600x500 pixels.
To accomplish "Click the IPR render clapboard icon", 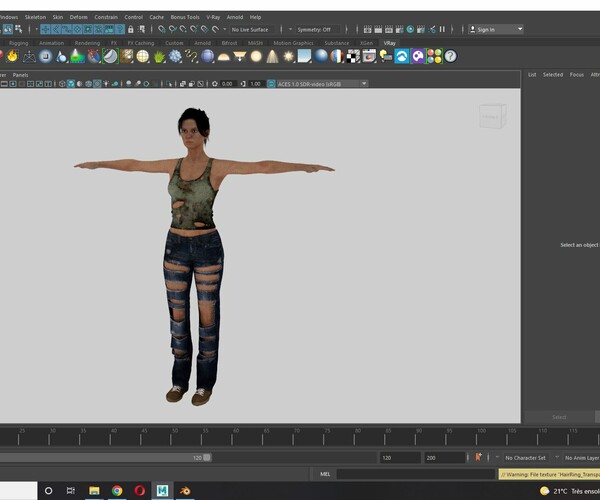I will coord(389,29).
